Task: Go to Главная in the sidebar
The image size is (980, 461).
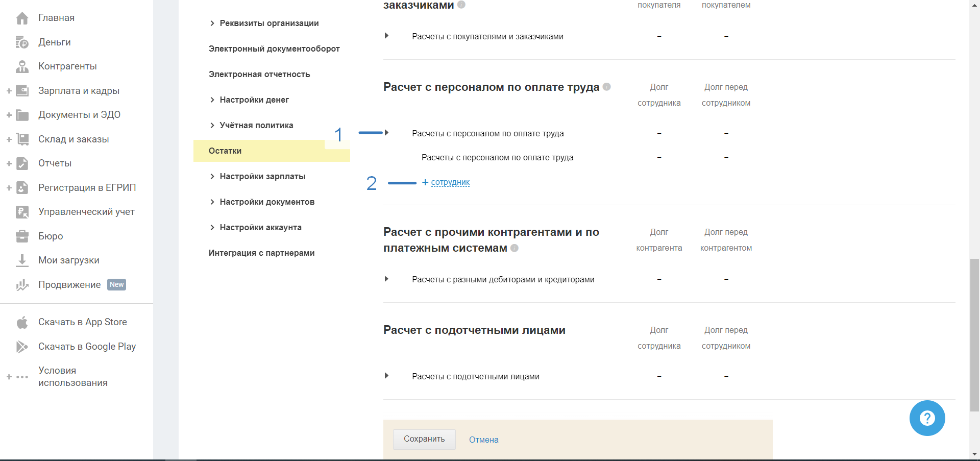Action: coord(56,18)
